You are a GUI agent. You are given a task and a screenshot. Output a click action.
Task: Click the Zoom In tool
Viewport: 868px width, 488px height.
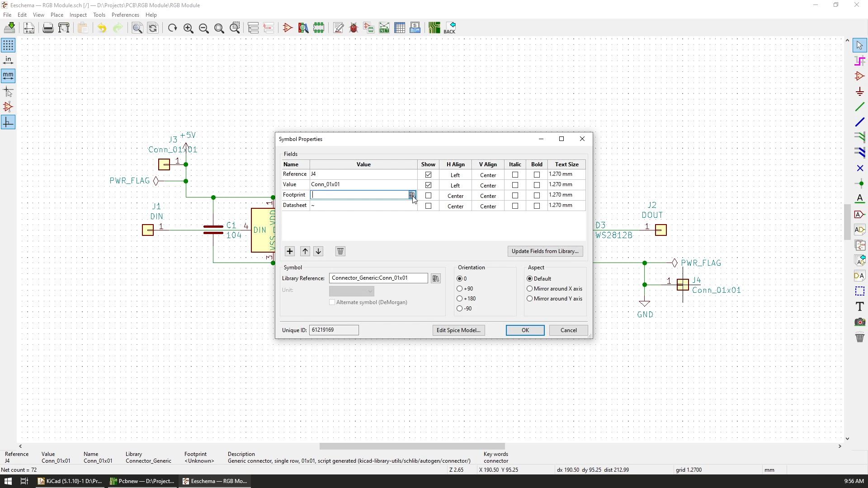[x=189, y=28]
